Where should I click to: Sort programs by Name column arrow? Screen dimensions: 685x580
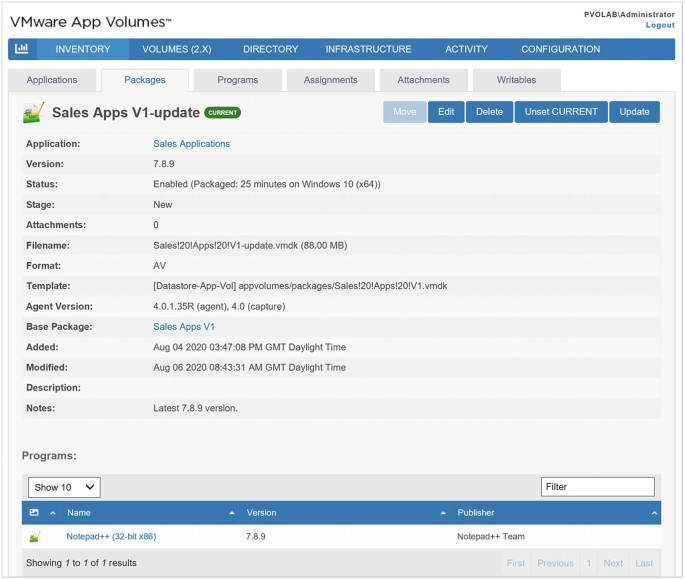click(x=232, y=513)
